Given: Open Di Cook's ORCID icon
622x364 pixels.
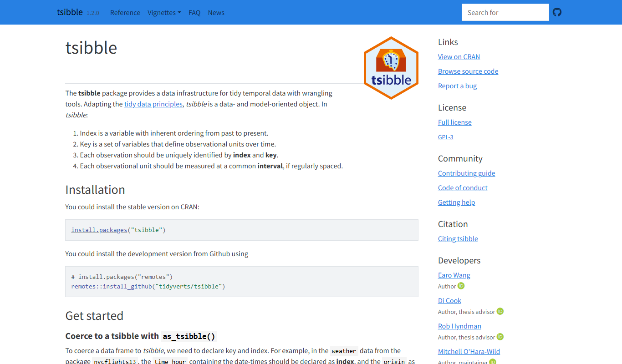Looking at the screenshot, I should (500, 311).
